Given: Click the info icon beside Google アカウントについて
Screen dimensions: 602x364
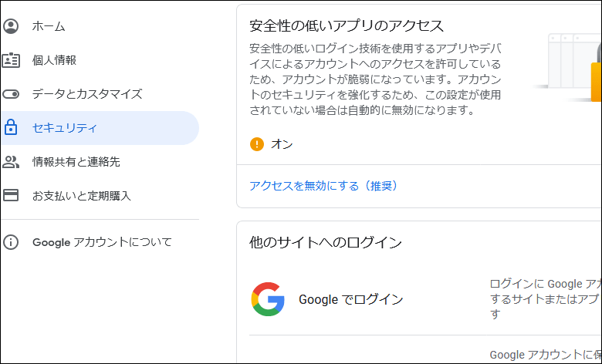Looking at the screenshot, I should 11,242.
